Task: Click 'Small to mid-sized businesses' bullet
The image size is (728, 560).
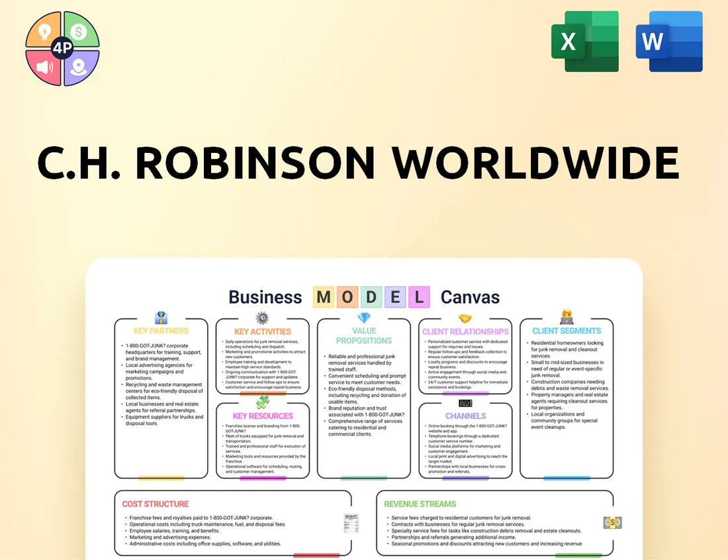Action: [566, 369]
